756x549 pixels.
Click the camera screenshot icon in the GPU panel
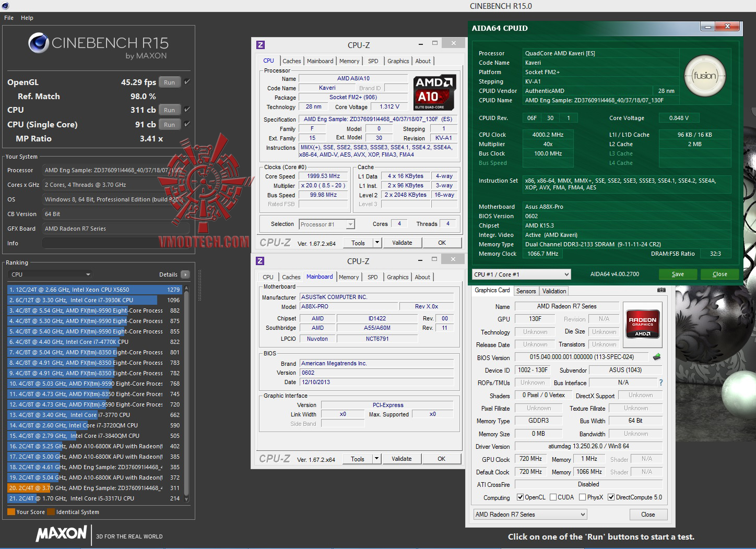coord(662,290)
